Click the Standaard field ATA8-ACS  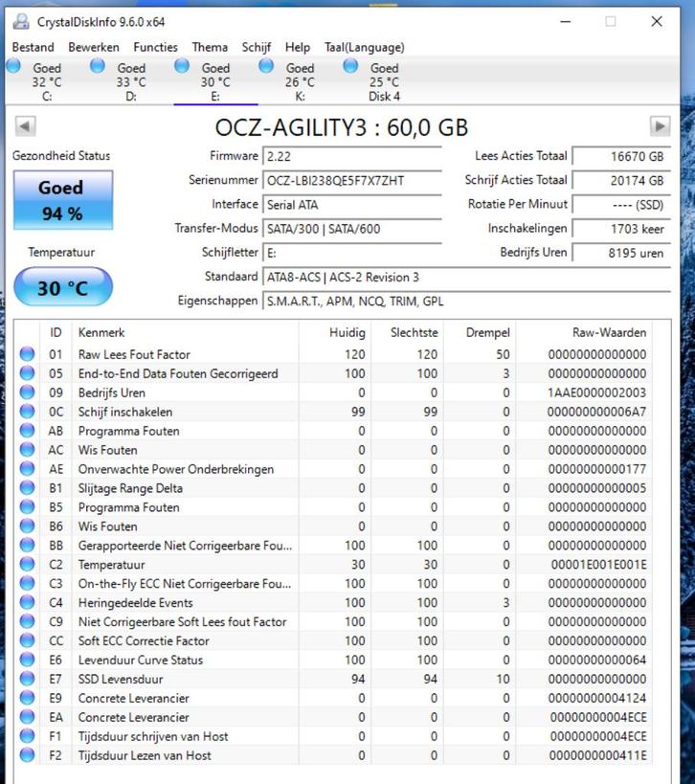coord(466,277)
